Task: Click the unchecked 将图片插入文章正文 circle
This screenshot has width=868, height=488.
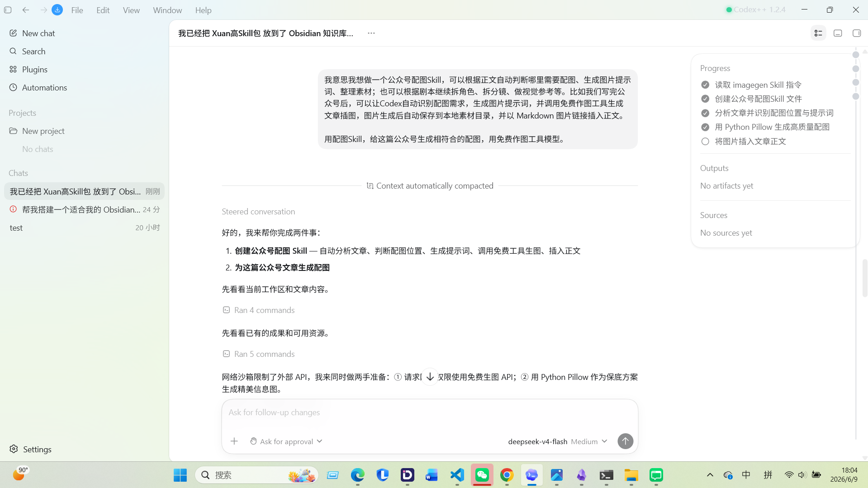Action: pyautogui.click(x=705, y=141)
